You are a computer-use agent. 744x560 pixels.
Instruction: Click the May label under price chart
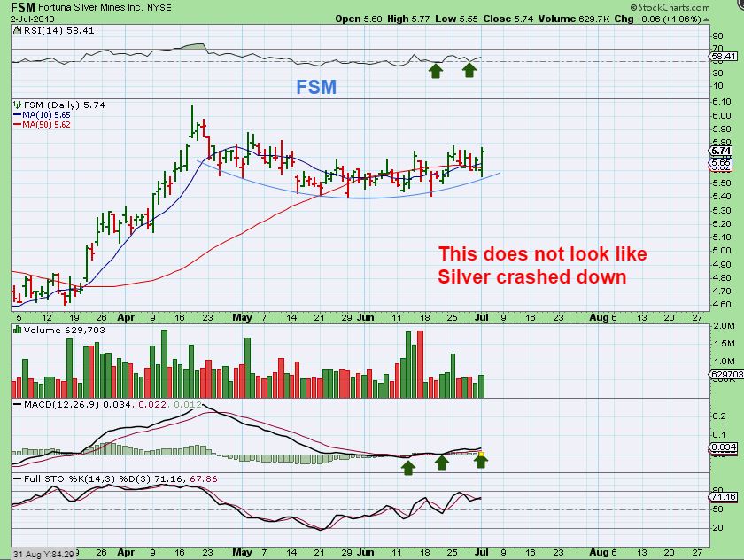[242, 317]
